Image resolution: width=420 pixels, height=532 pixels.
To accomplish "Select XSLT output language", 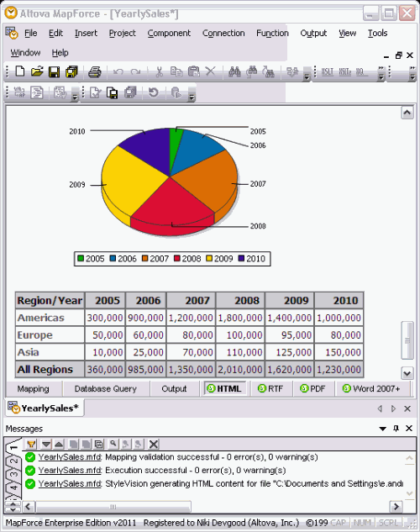I will 327,71.
